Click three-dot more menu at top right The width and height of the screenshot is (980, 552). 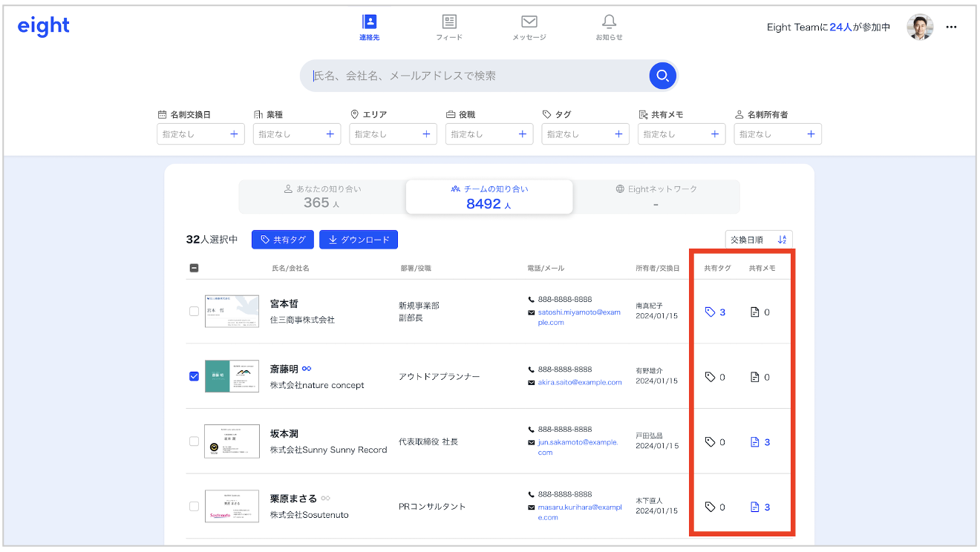pyautogui.click(x=951, y=27)
